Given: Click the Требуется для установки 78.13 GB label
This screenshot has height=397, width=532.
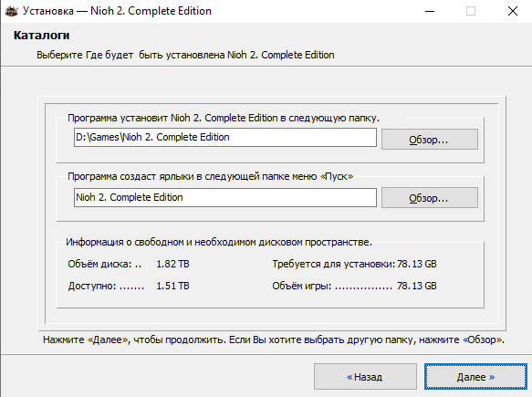Looking at the screenshot, I should coord(354,264).
